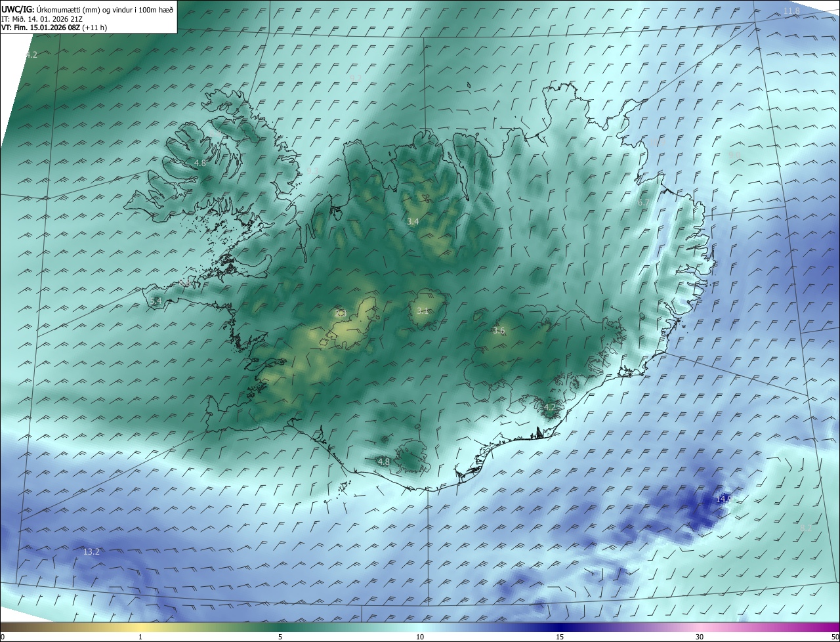Click the 'VT: Fim. 15.01.2026 08Z (+11 h)' line
The height and width of the screenshot is (642, 840).
pyautogui.click(x=54, y=28)
